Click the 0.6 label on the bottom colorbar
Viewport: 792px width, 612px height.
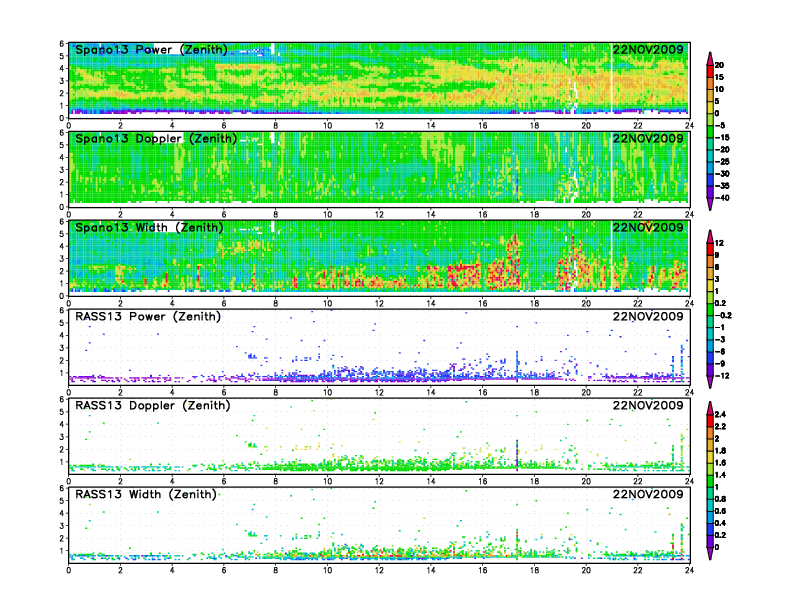(720, 511)
